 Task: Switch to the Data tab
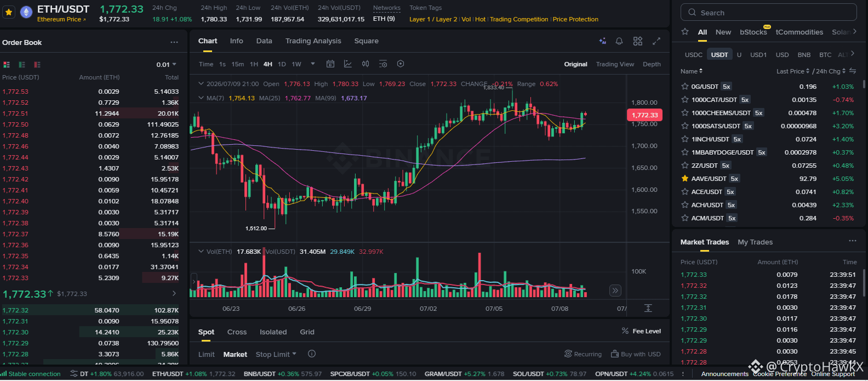[x=264, y=41]
